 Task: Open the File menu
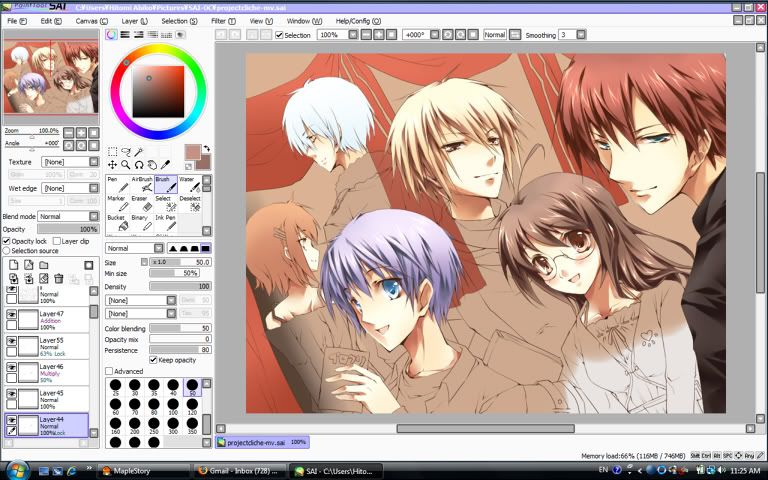click(17, 21)
